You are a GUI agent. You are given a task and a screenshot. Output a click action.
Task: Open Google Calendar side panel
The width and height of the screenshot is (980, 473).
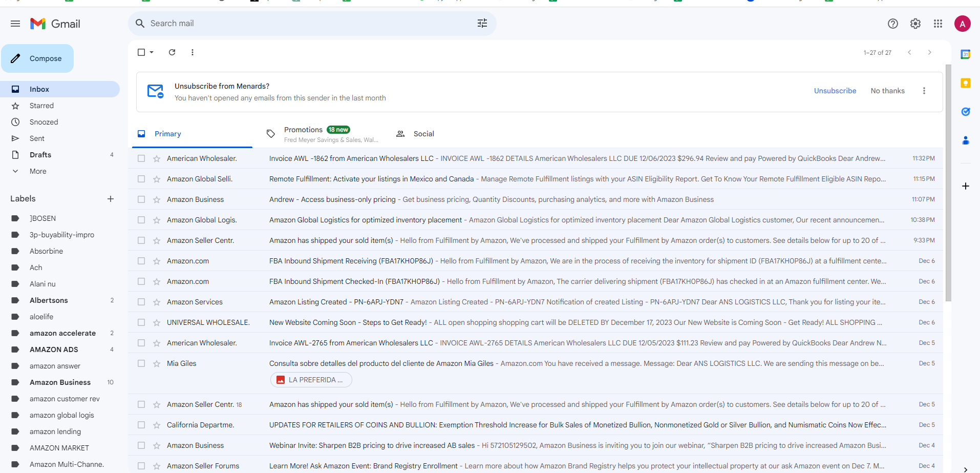point(966,54)
